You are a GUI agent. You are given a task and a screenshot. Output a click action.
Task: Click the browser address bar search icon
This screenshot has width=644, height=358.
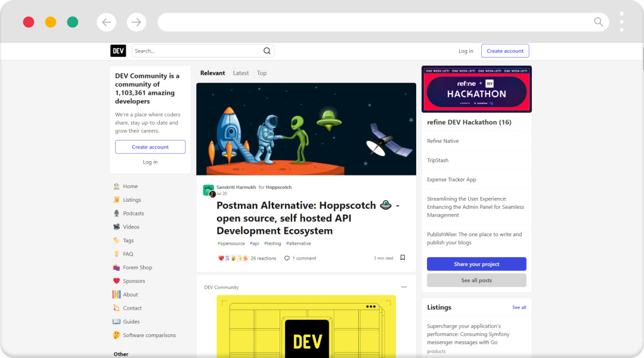[599, 22]
